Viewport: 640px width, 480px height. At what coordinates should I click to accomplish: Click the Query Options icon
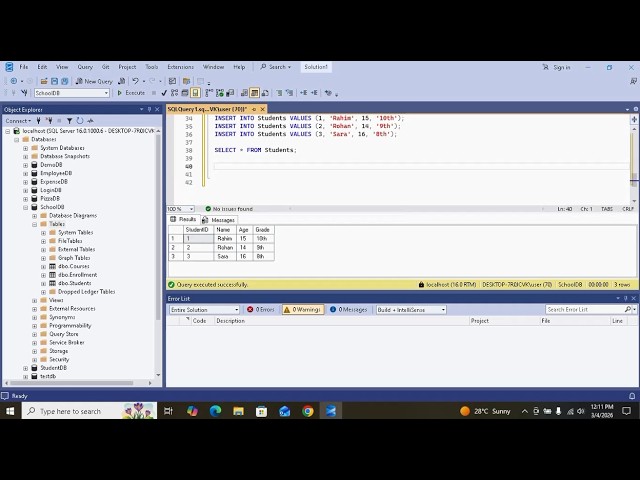(x=184, y=93)
